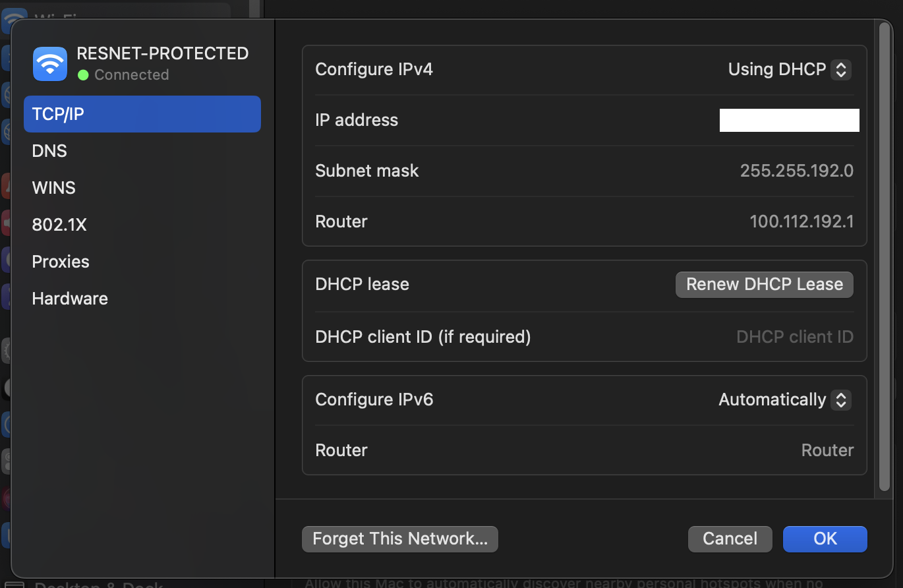This screenshot has height=588, width=903.
Task: Click the Renew DHCP Lease button
Action: point(764,284)
